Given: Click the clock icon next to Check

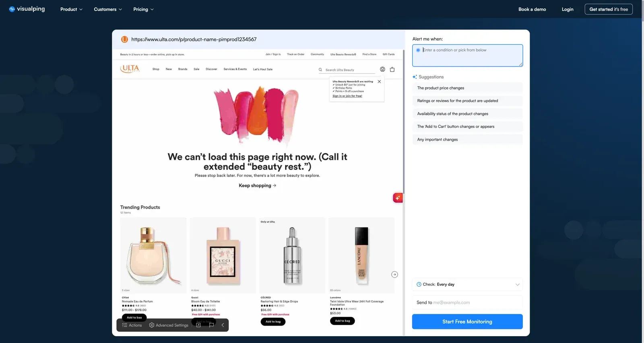Looking at the screenshot, I should pos(419,285).
